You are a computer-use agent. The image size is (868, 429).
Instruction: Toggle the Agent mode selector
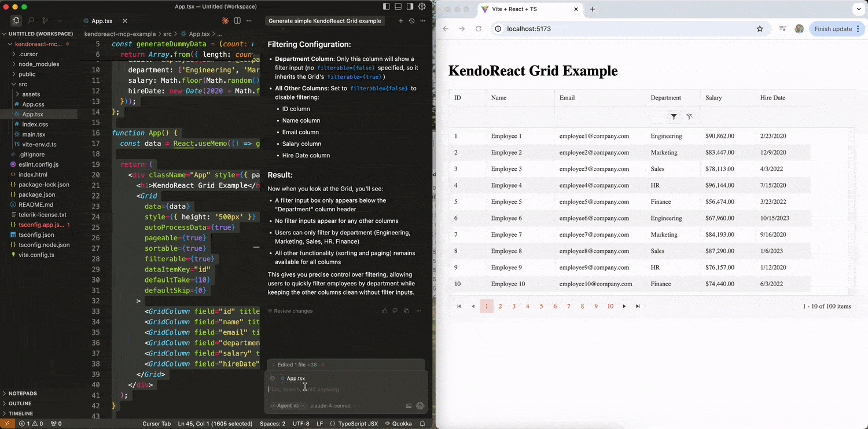[285, 405]
